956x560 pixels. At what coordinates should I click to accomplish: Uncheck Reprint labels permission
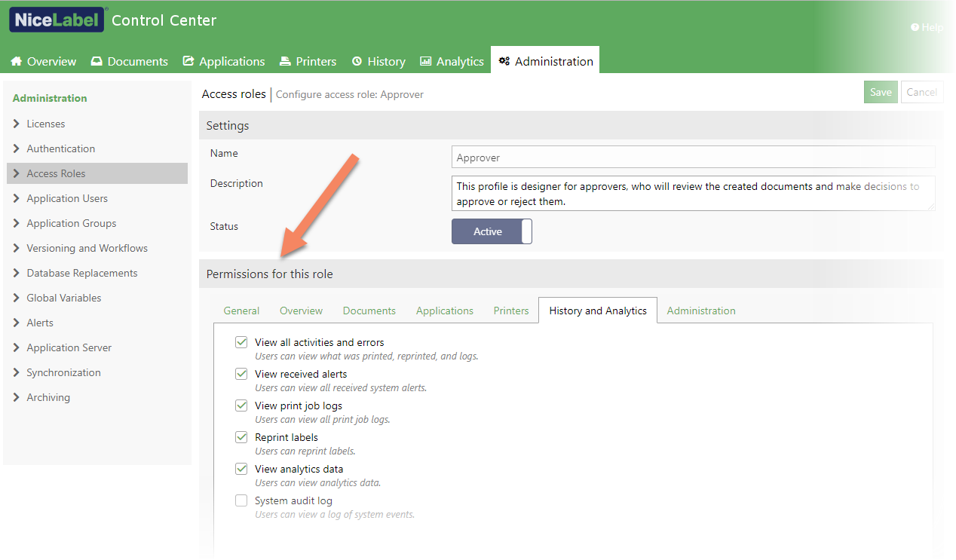tap(241, 437)
